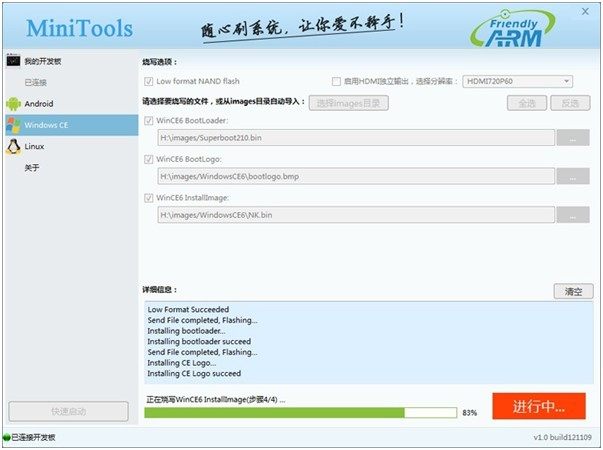Click 'Installing CE Logo succeed' log line
The height and width of the screenshot is (450, 603).
click(x=194, y=373)
